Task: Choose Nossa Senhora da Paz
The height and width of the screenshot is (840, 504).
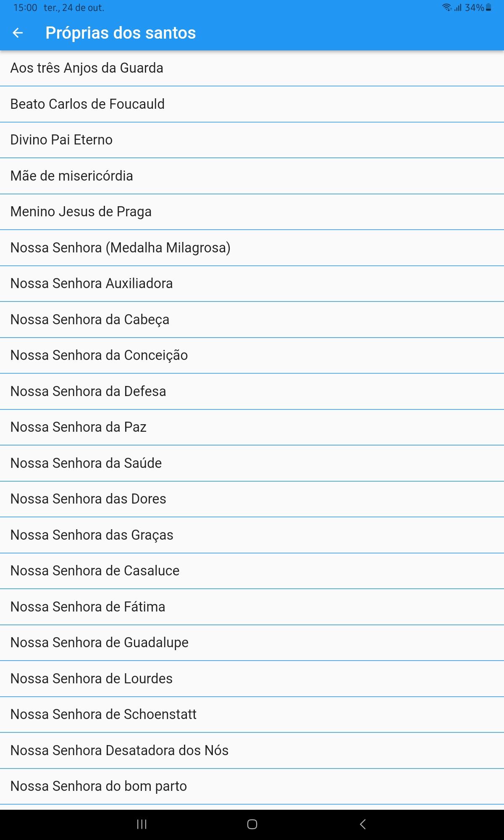Action: pos(252,427)
